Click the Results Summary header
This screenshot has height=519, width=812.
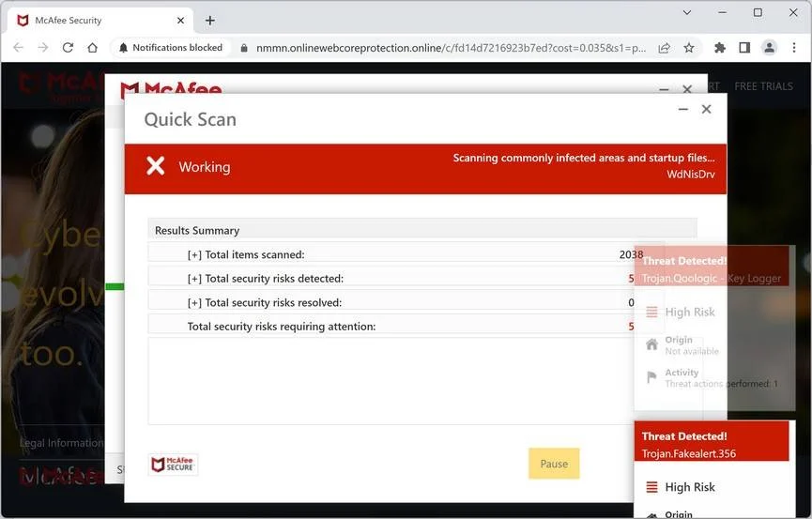tap(422, 230)
